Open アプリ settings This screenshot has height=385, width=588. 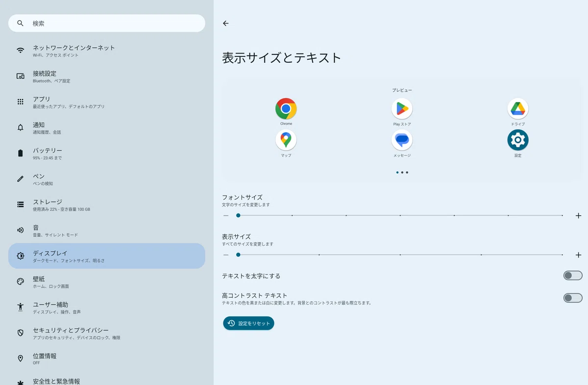pos(107,102)
